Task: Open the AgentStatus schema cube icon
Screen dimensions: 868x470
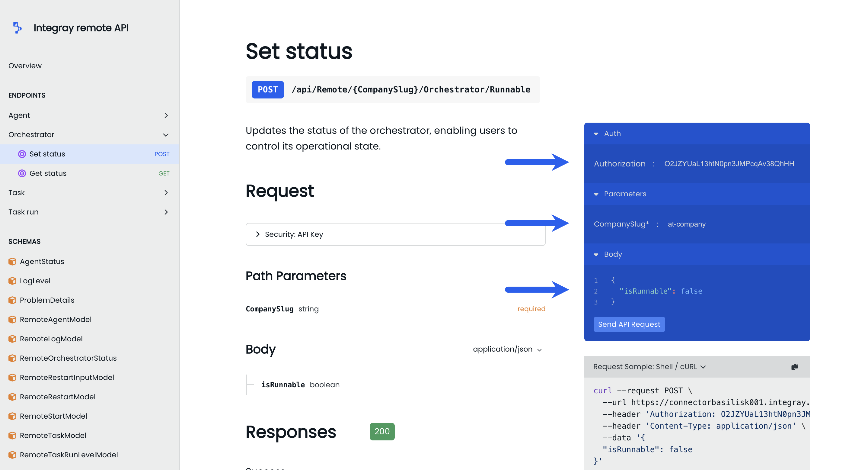Action: pyautogui.click(x=12, y=262)
